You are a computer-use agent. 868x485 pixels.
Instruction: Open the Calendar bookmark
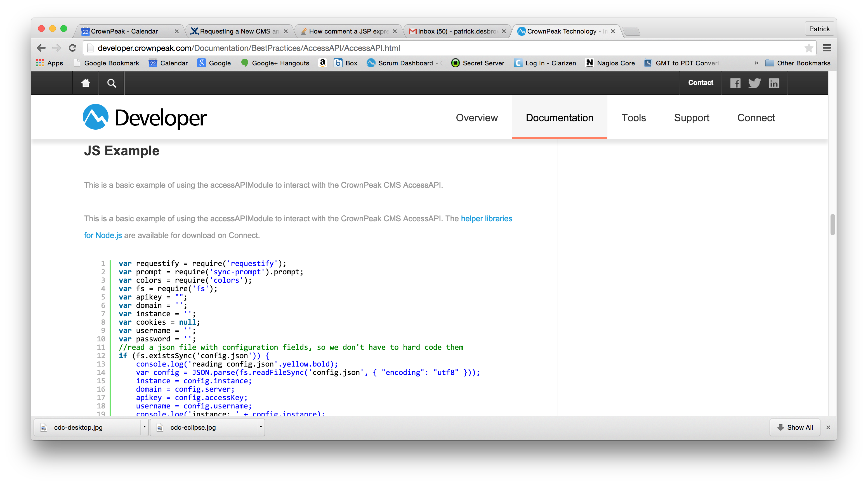click(168, 63)
